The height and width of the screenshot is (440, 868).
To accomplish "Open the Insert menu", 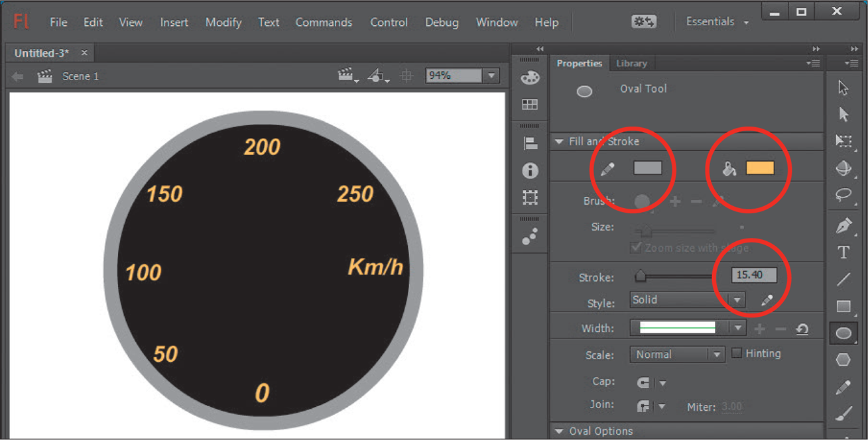I will tap(174, 22).
